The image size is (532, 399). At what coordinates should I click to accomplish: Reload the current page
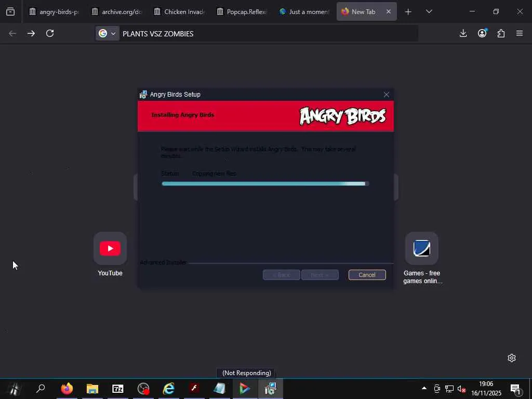(50, 33)
